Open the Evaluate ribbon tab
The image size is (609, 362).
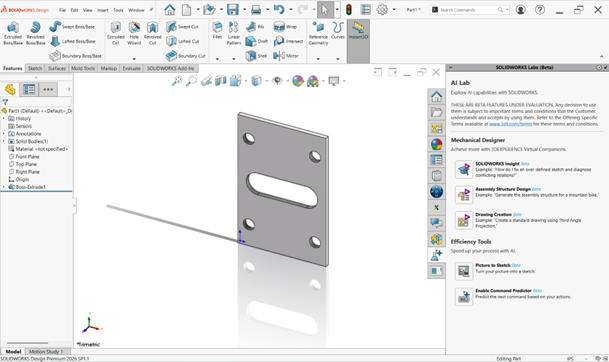coord(131,68)
